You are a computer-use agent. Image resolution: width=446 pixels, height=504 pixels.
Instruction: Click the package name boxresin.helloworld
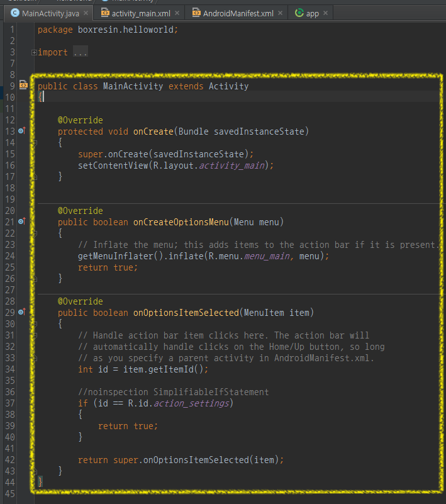click(x=126, y=30)
